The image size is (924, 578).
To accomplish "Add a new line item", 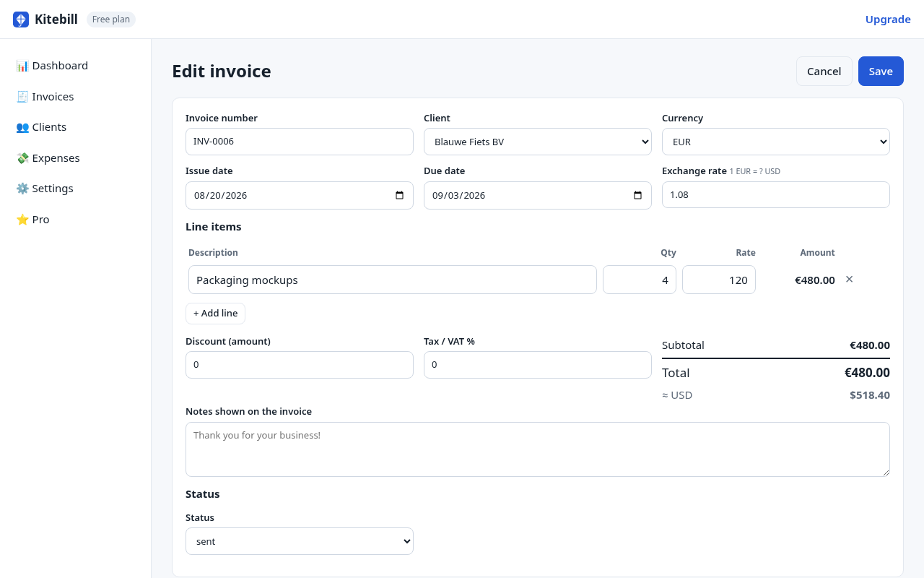I will [216, 314].
